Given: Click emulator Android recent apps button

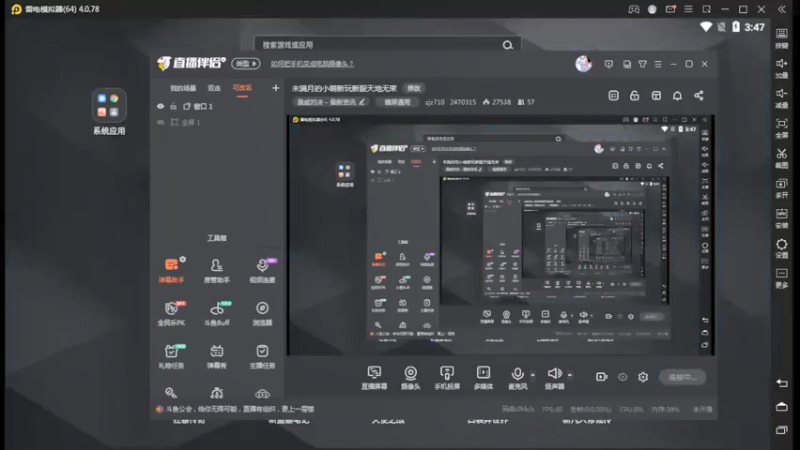Looking at the screenshot, I should [782, 430].
